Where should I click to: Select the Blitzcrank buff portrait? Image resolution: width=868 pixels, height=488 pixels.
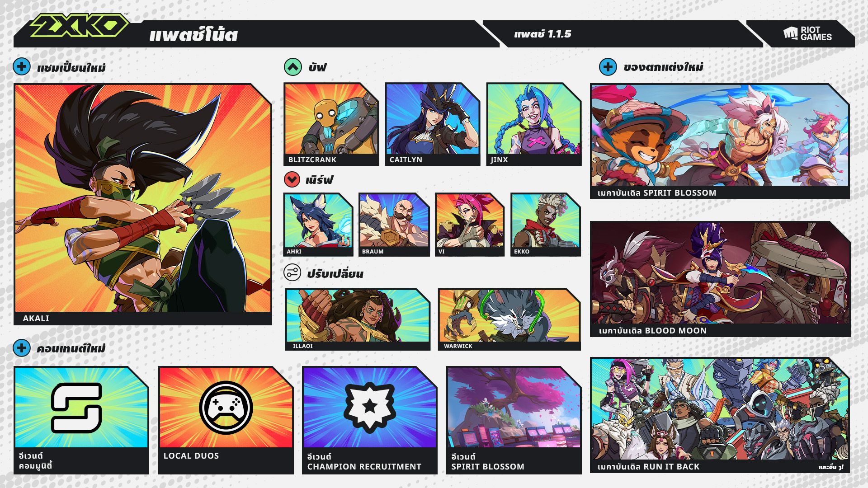[x=331, y=124]
